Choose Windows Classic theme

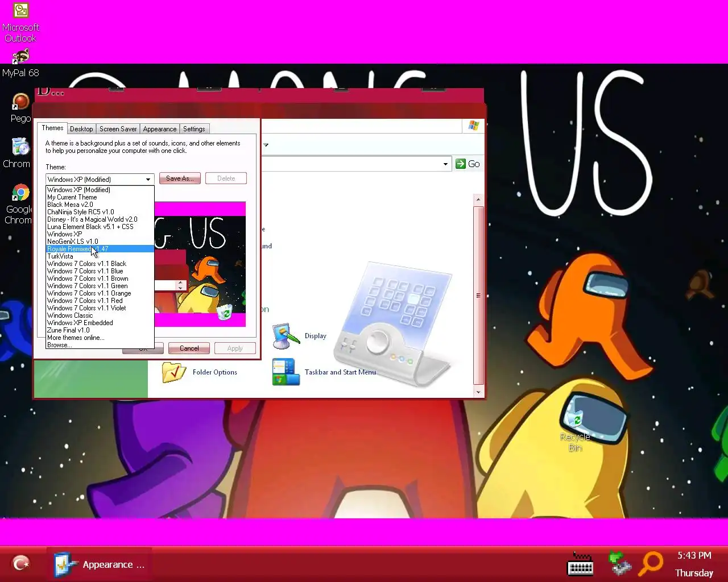click(x=100, y=315)
